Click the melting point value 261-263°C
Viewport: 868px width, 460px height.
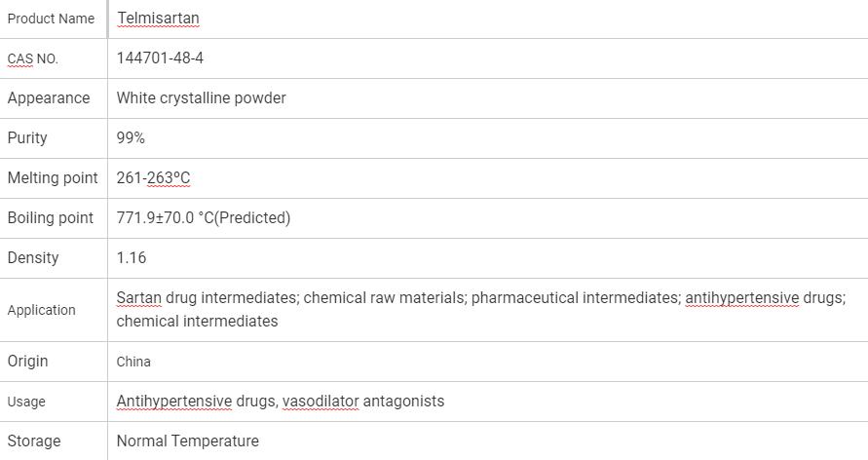pos(153,178)
